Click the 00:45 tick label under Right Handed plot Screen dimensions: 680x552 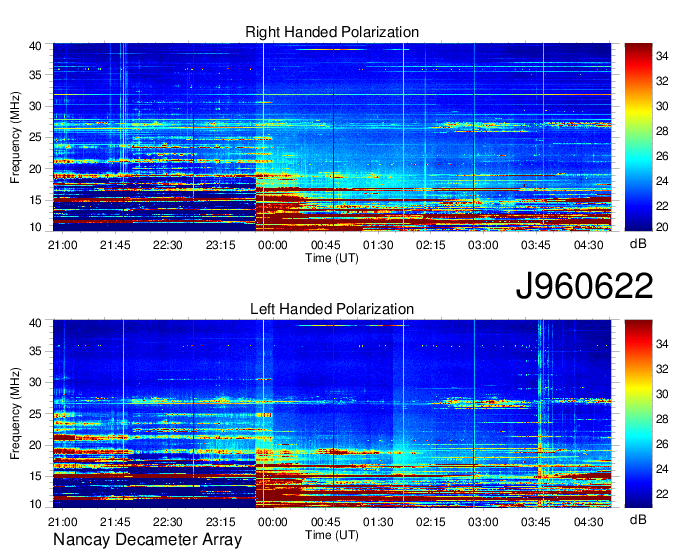click(x=325, y=245)
